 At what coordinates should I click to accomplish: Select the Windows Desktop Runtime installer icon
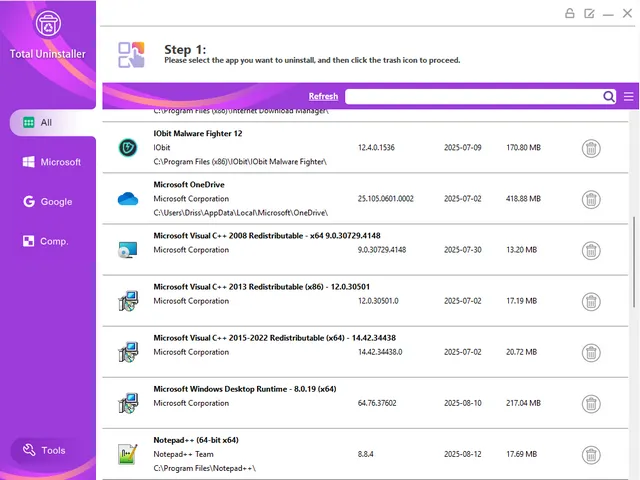pos(128,403)
